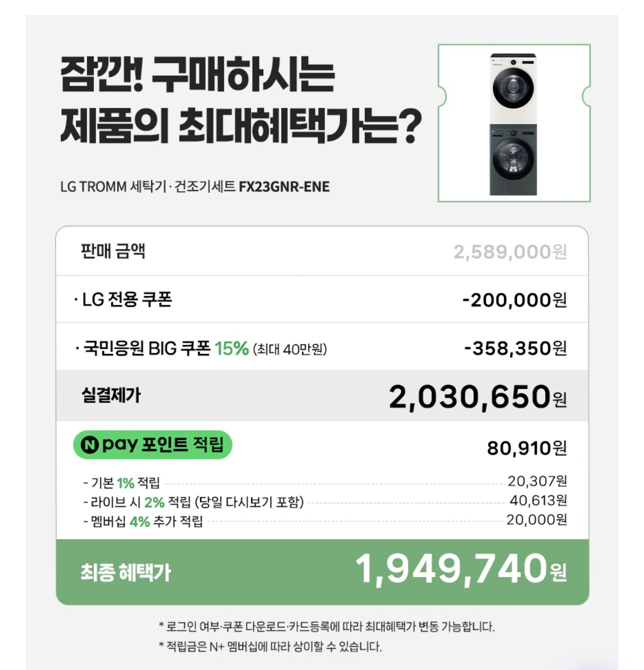The image size is (644, 670).
Task: Click the -200,000원 discount amount
Action: point(514,300)
